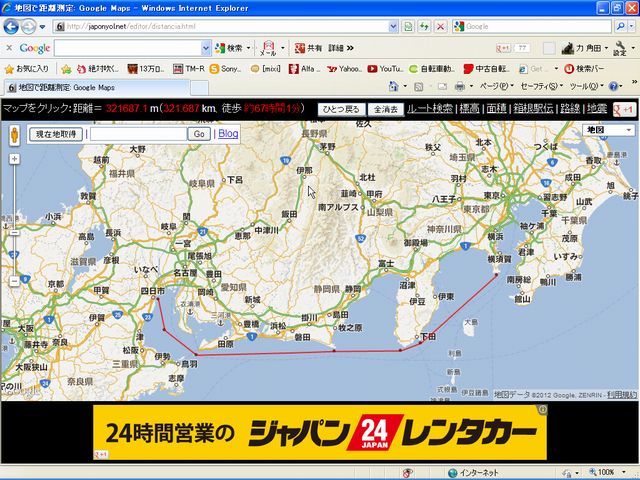Open the 路線 link
Image resolution: width=640 pixels, height=480 pixels.
[570, 108]
